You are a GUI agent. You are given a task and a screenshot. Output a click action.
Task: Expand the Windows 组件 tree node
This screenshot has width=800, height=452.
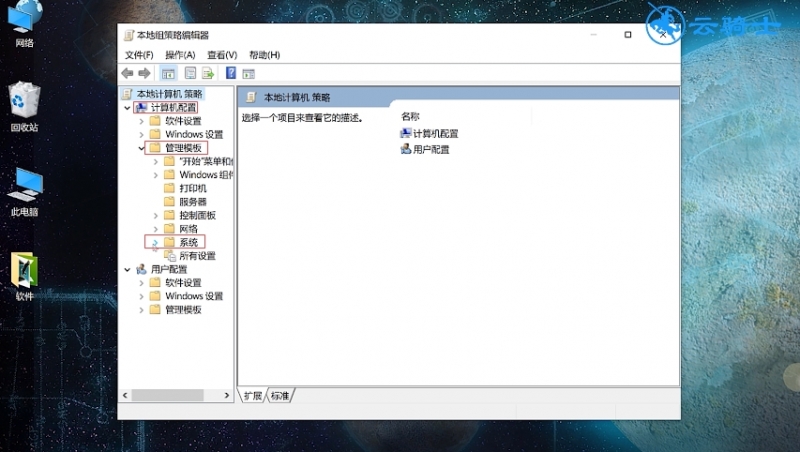click(x=156, y=175)
